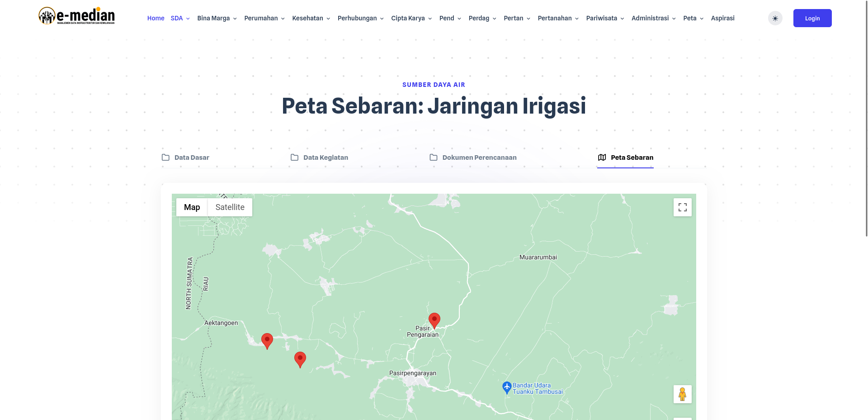
Task: Expand the SDA dropdown menu
Action: [180, 18]
